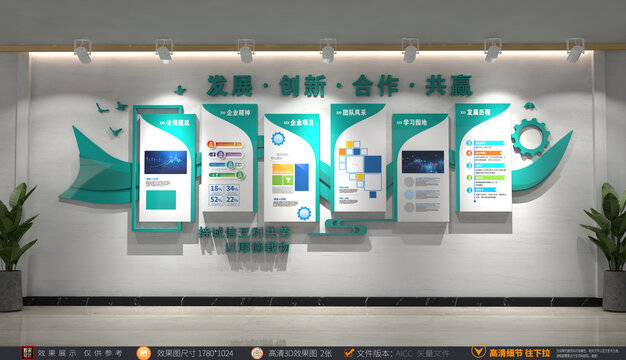Click the 学习园地 panel title
The width and height of the screenshot is (626, 360).
pos(415,123)
